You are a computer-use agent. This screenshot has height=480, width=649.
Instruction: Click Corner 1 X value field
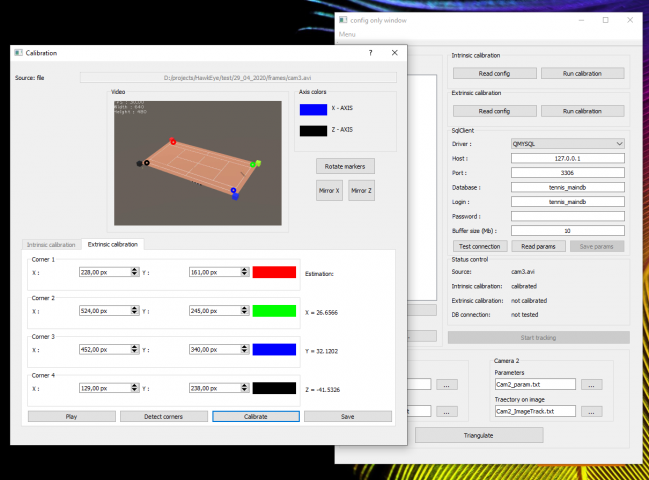point(105,272)
